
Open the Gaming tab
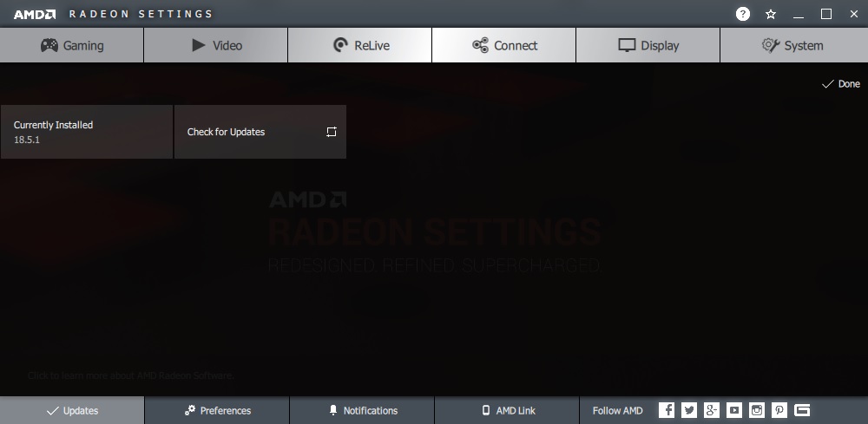(x=72, y=45)
